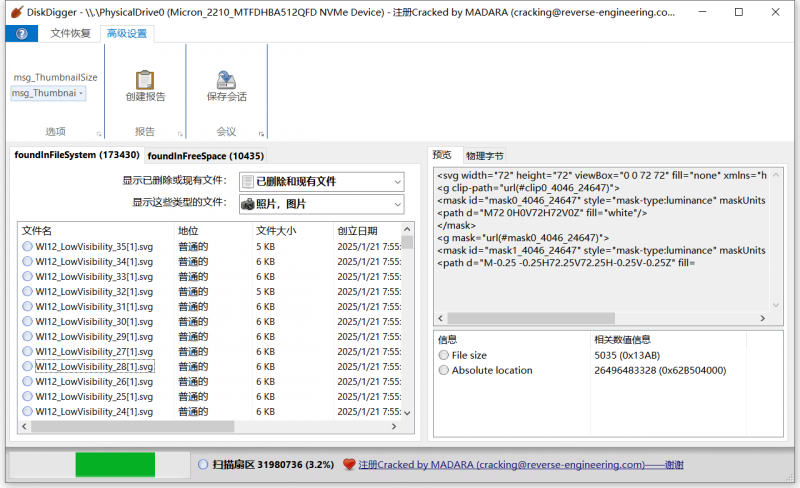This screenshot has height=488, width=800.
Task: Click the file icon of WI12_LowVisibility_28[1].svg
Action: (28, 367)
